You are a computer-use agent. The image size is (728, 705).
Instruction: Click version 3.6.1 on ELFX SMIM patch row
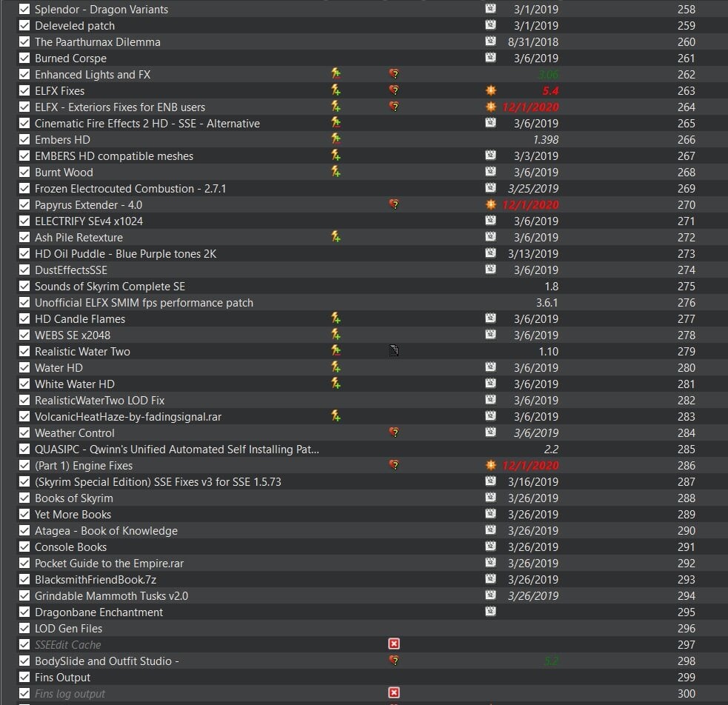[x=547, y=302]
